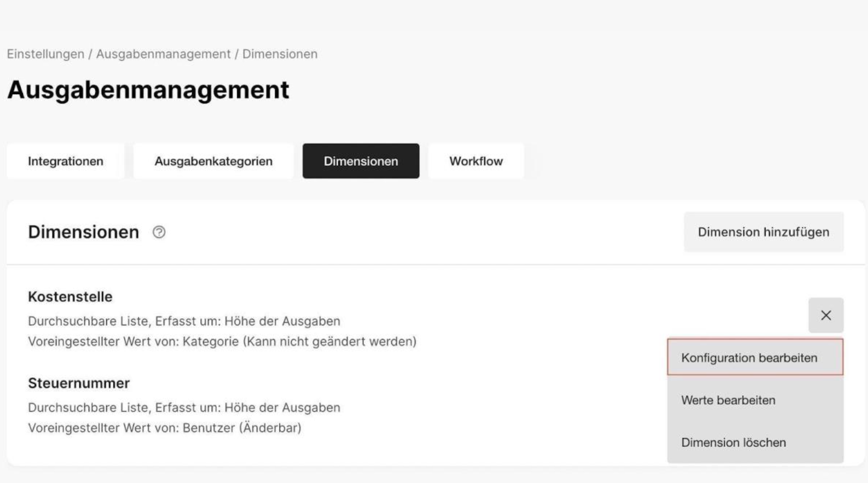
Task: Choose Konfiguration bearbeiten from the menu
Action: [755, 357]
